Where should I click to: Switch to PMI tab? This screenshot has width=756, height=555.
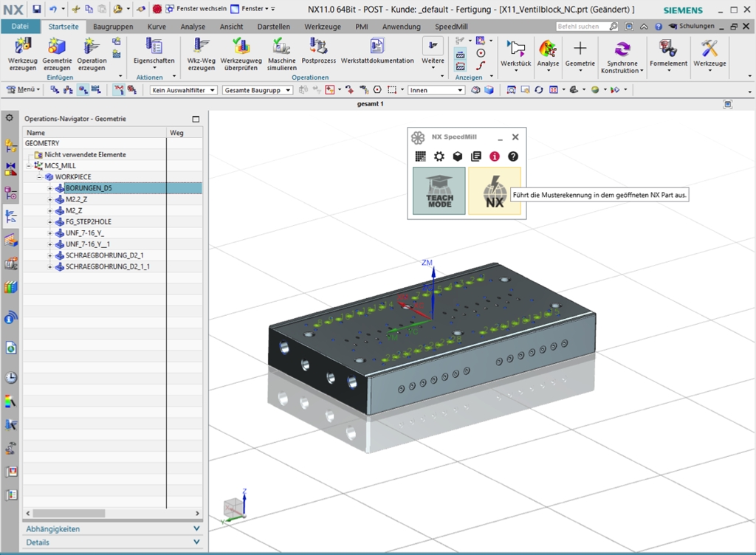tap(362, 27)
